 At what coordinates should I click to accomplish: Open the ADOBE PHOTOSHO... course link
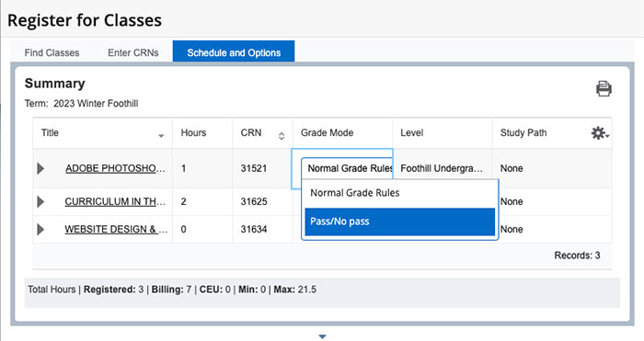pyautogui.click(x=115, y=168)
